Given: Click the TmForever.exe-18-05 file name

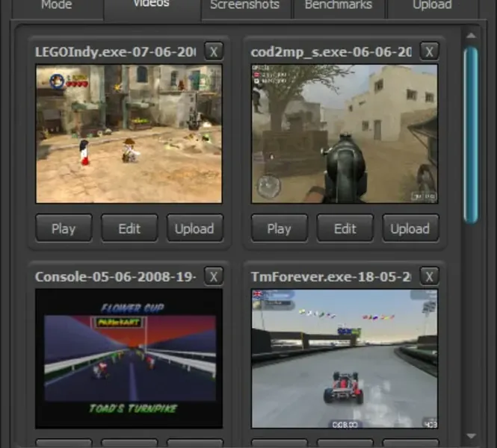Looking at the screenshot, I should point(331,277).
